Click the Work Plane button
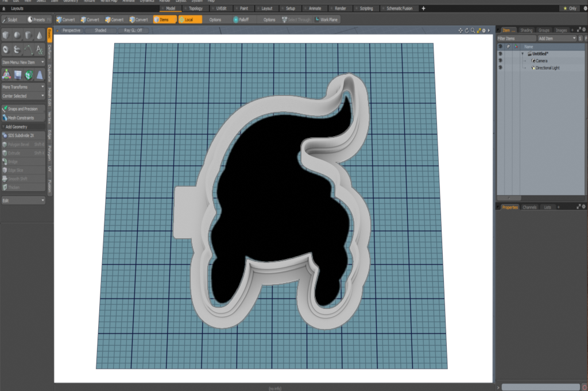Viewport: 588px width, 391px height. pos(327,19)
